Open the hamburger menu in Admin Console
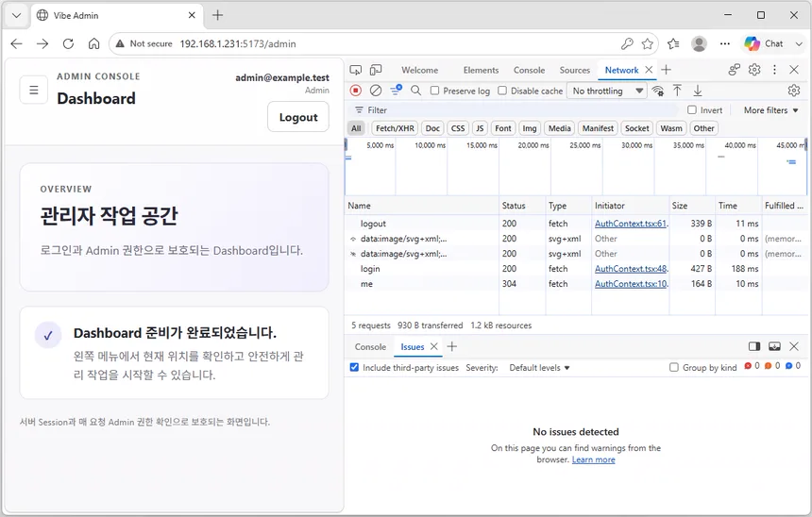Screen dimensions: 812x517 point(34,90)
